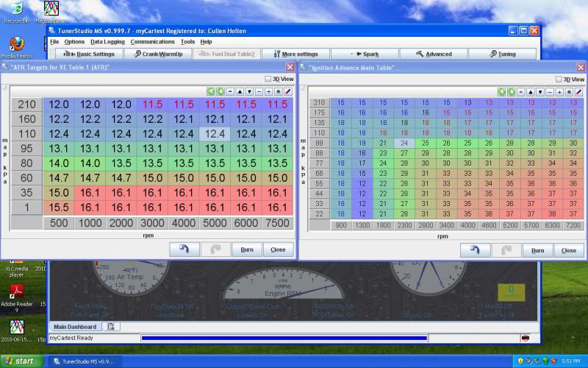Viewport: 588px width, 368px height.
Task: Click the down-triangle decrement icon in Ignition Advance toolbar
Action: tap(540, 92)
